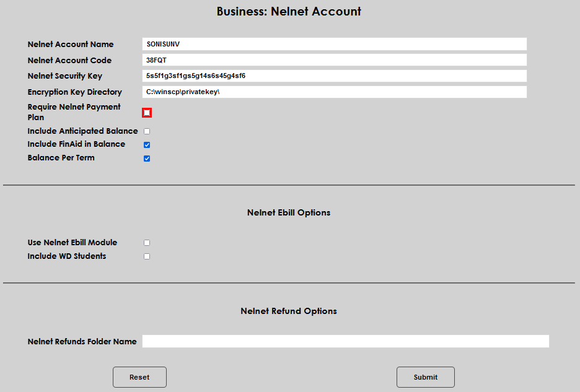Select the 38FQT account code value
The image size is (580, 392).
(153, 59)
